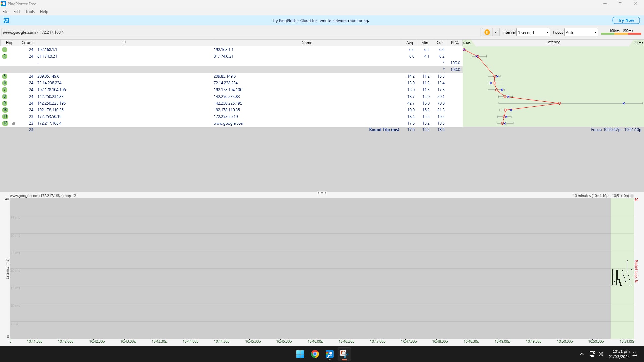This screenshot has width=644, height=362.
Task: Open the Tools menu
Action: [x=30, y=12]
